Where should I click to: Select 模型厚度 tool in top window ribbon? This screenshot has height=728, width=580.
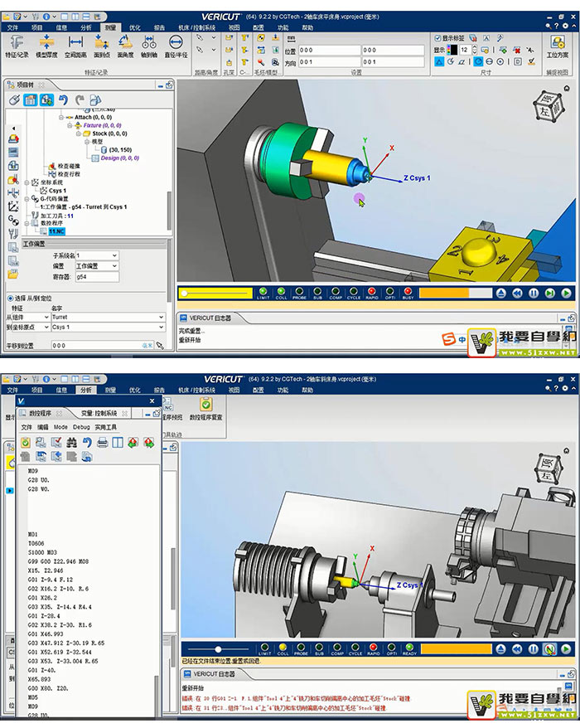tap(46, 46)
